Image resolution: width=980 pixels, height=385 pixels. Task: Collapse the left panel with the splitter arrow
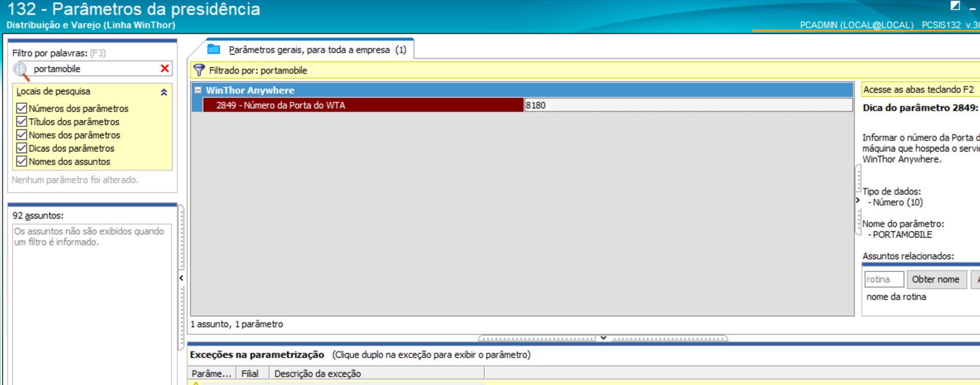click(x=181, y=278)
